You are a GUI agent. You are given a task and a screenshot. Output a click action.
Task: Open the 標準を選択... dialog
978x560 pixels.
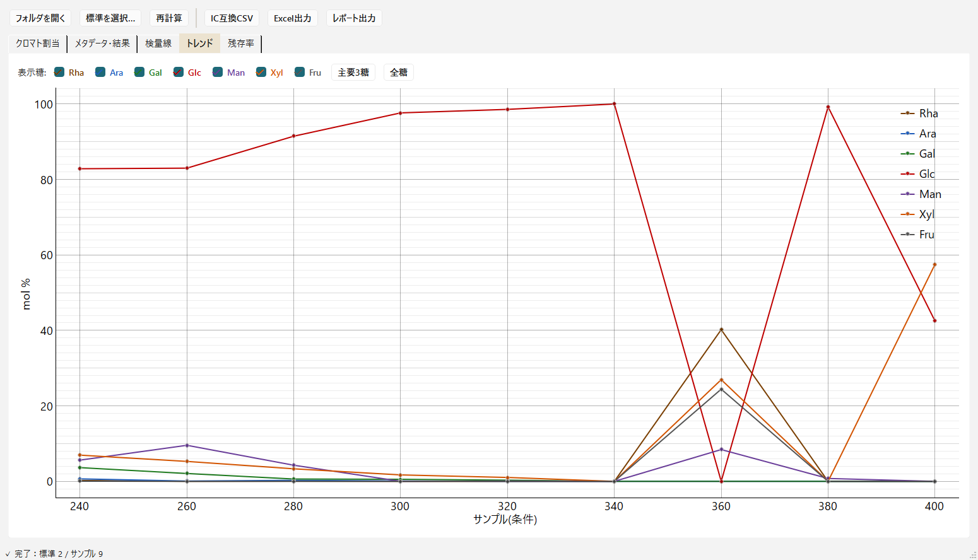[110, 18]
